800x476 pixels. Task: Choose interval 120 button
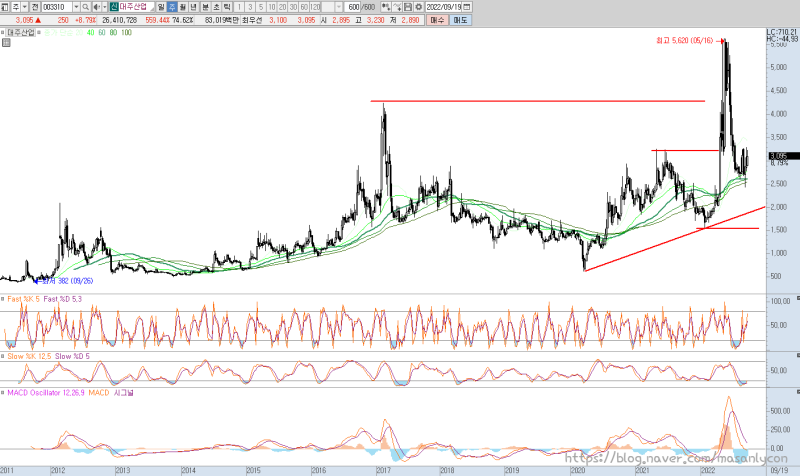coord(315,7)
